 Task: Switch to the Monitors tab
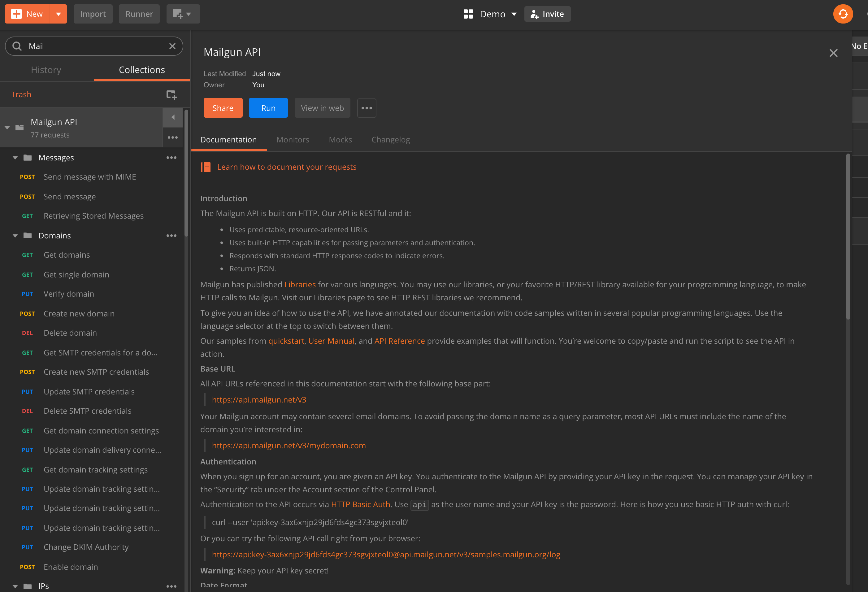point(293,140)
